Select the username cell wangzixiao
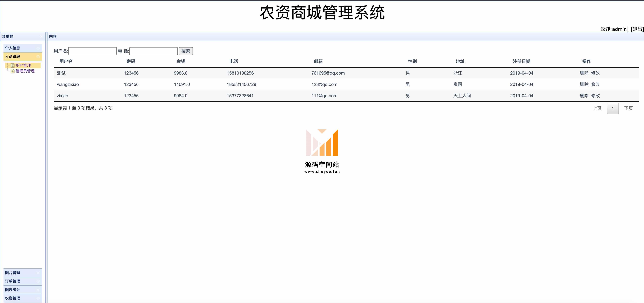 click(x=68, y=84)
